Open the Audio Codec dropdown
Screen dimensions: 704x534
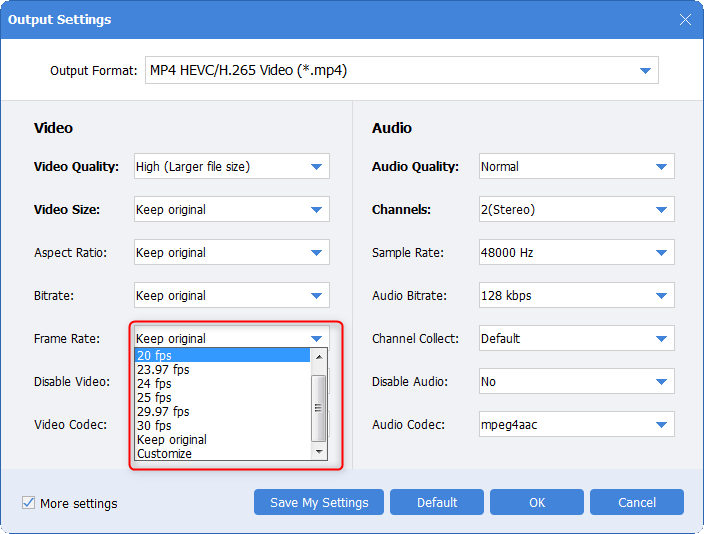click(576, 424)
